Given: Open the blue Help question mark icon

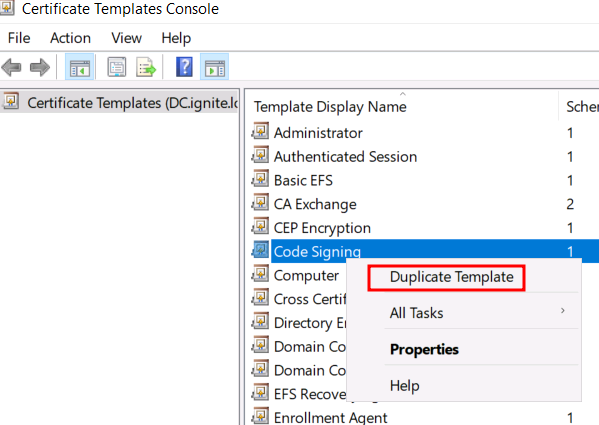Looking at the screenshot, I should point(184,67).
